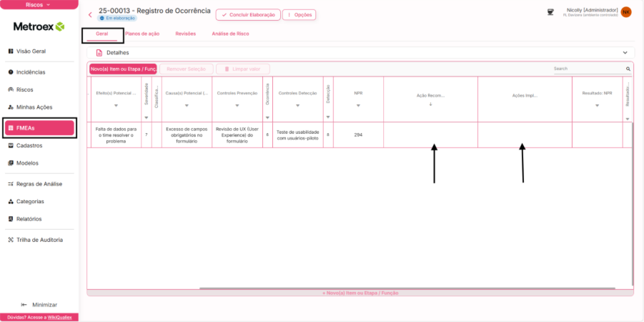
Task: Open the NPR column filter dropdown
Action: click(358, 106)
